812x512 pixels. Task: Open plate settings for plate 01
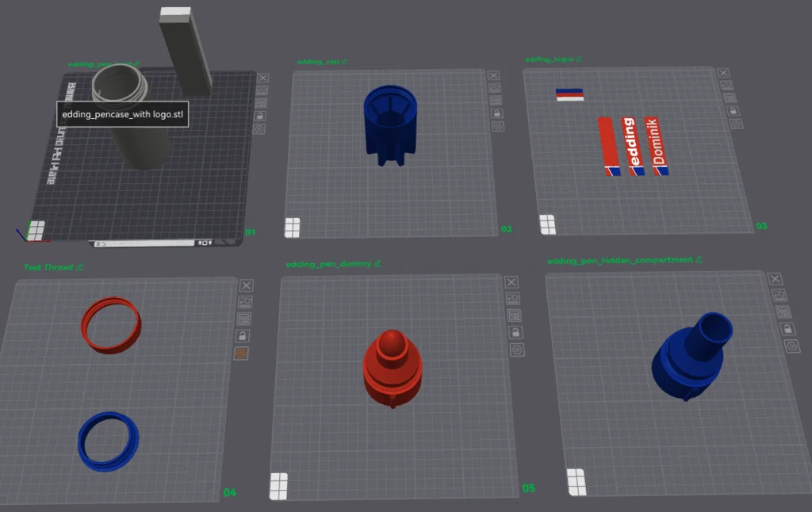[259, 129]
